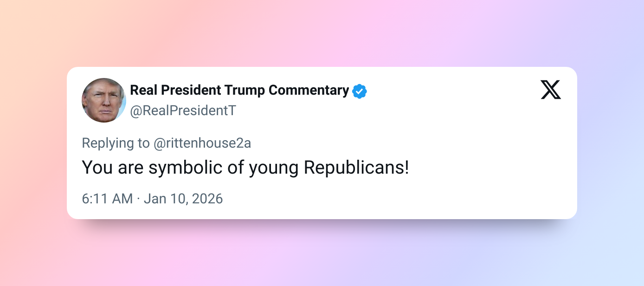Click the 6:11 AM timestamp
This screenshot has height=286, width=644.
click(x=107, y=199)
